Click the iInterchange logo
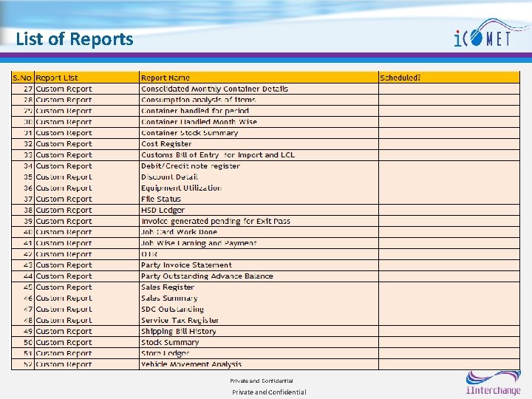532x399 pixels. pos(494,383)
